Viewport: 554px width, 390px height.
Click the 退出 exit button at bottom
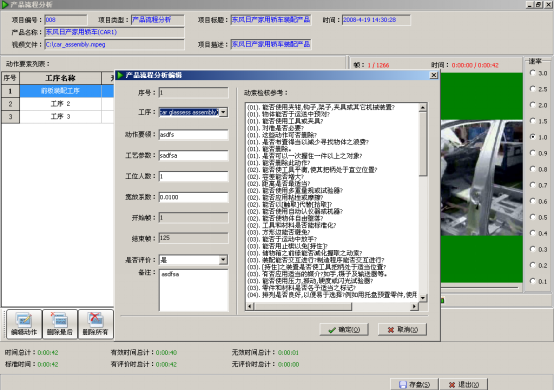(x=464, y=384)
